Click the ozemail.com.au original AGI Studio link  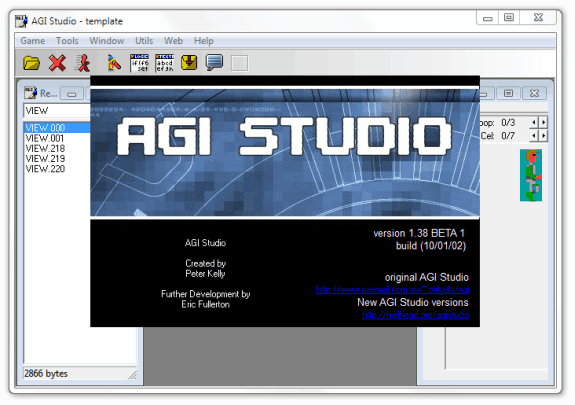click(x=392, y=290)
